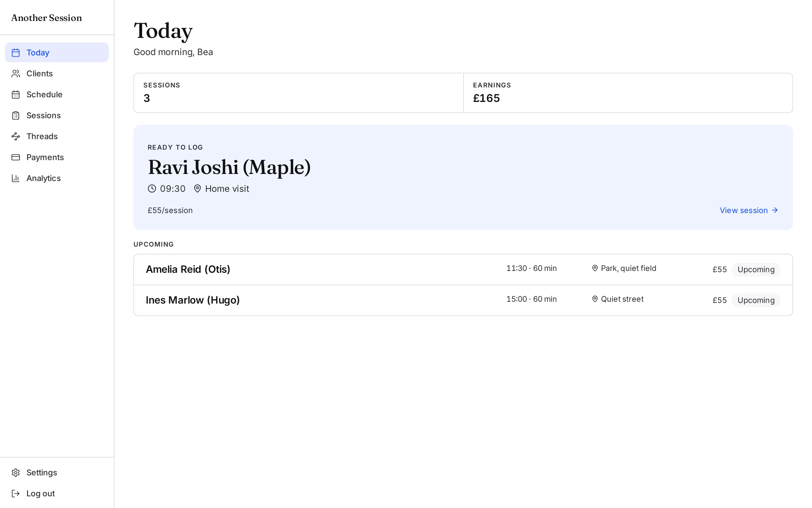This screenshot has height=508, width=812.
Task: Click the Schedule calendar grid icon
Action: pos(16,95)
